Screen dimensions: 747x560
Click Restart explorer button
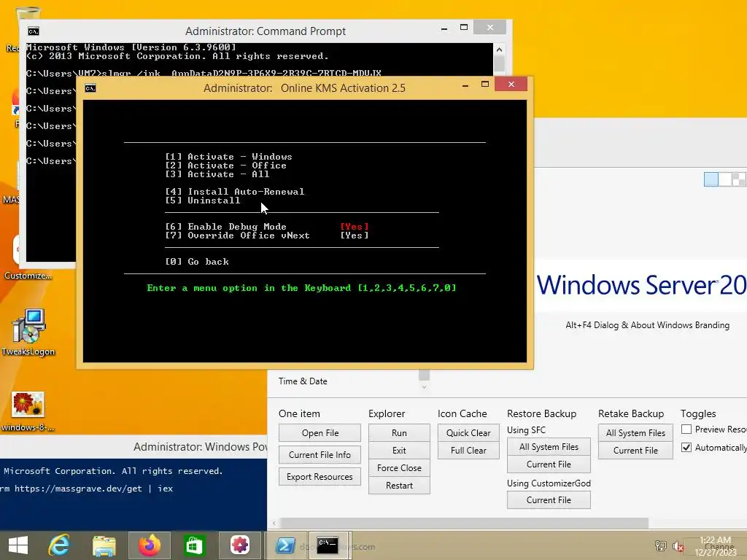click(x=399, y=486)
